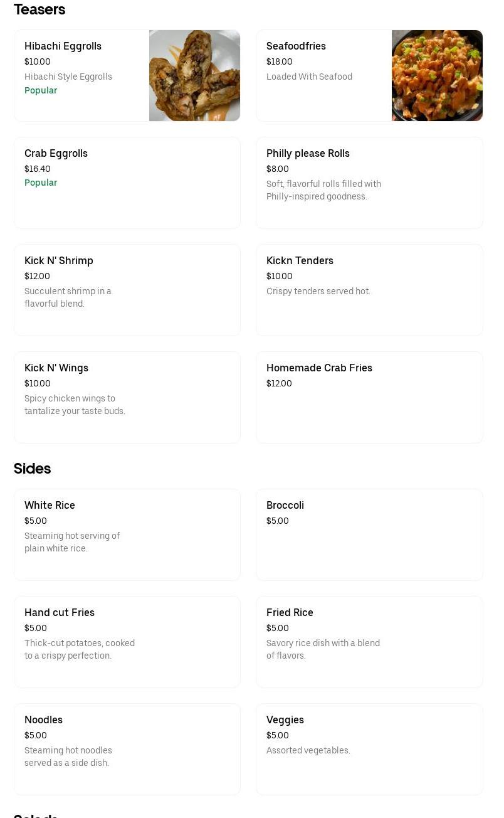This screenshot has width=504, height=818.
Task: Open the Seafoodfries item card
Action: coord(323,75)
